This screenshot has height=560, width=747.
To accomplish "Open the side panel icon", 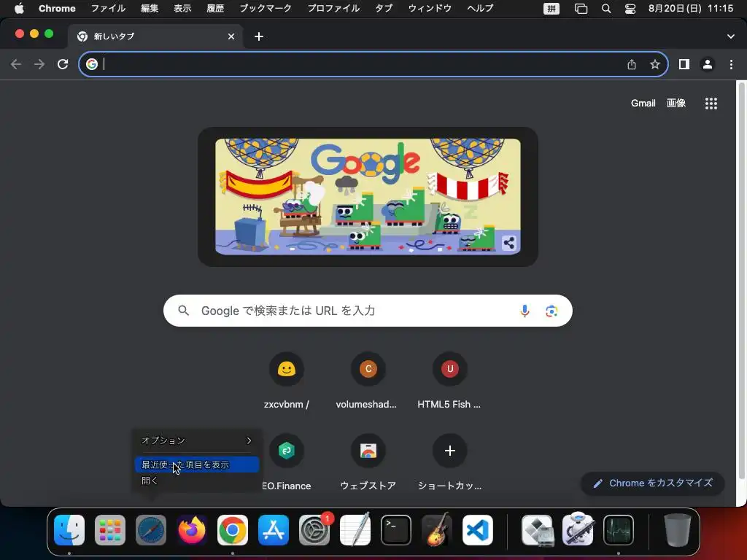I will [x=684, y=64].
